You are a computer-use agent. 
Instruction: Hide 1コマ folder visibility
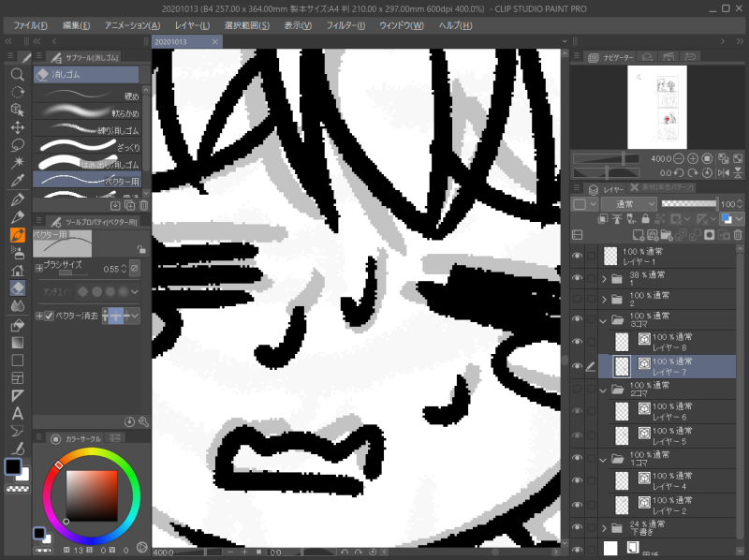click(577, 458)
